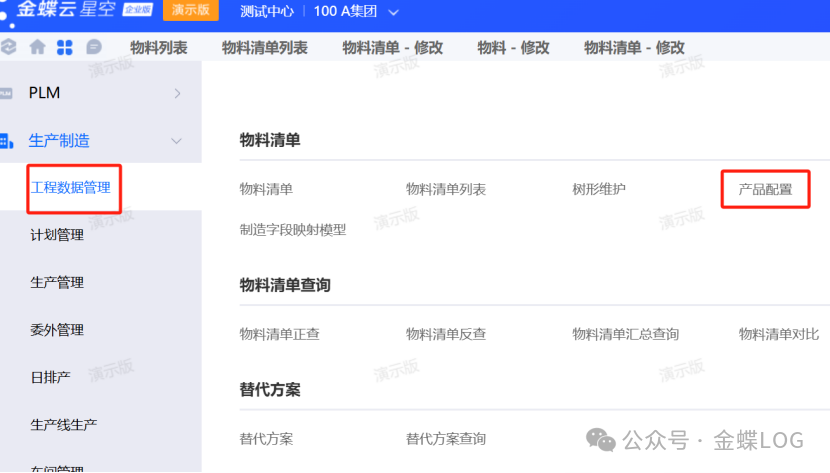Expand the PLM sidebar chevron
This screenshot has height=473, width=830.
(178, 93)
